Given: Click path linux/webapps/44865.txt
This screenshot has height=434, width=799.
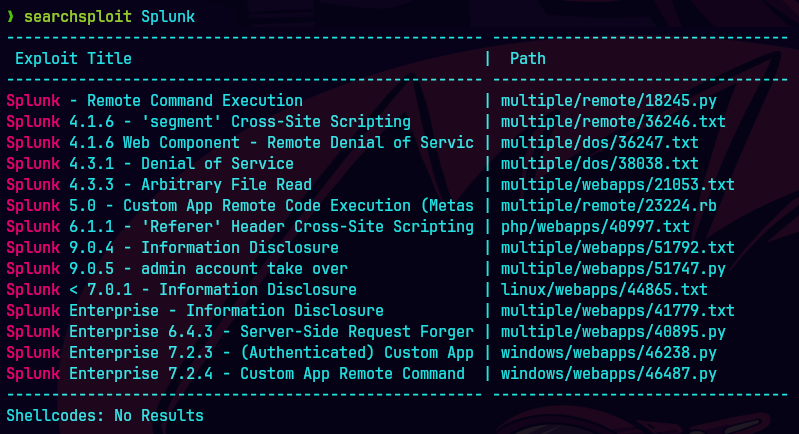Looking at the screenshot, I should point(604,289).
